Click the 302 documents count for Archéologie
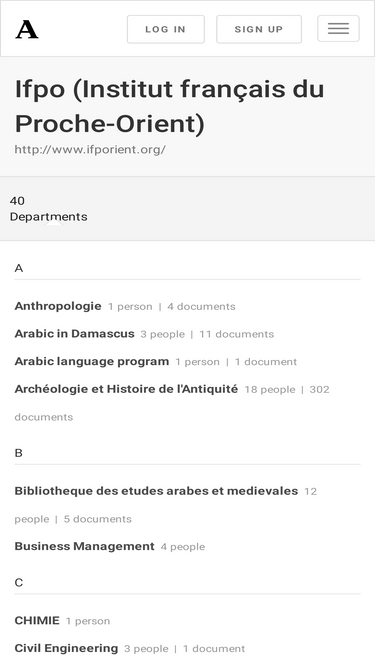The image size is (375, 667). (x=319, y=389)
